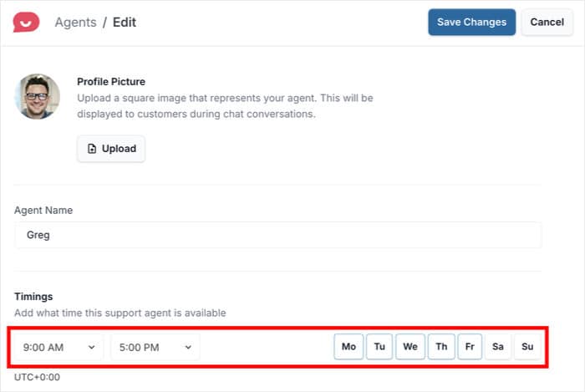Toggle Tuesday availability (Tu)
The image size is (585, 392).
pyautogui.click(x=379, y=346)
